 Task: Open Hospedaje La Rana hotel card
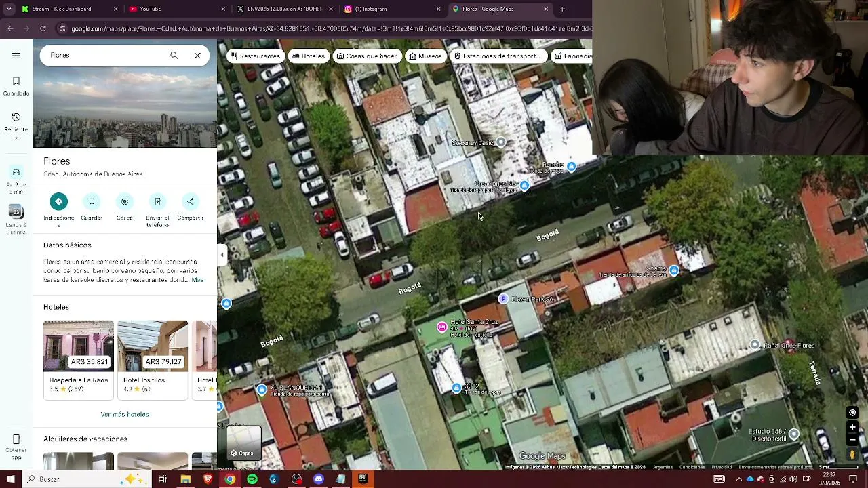[79, 360]
